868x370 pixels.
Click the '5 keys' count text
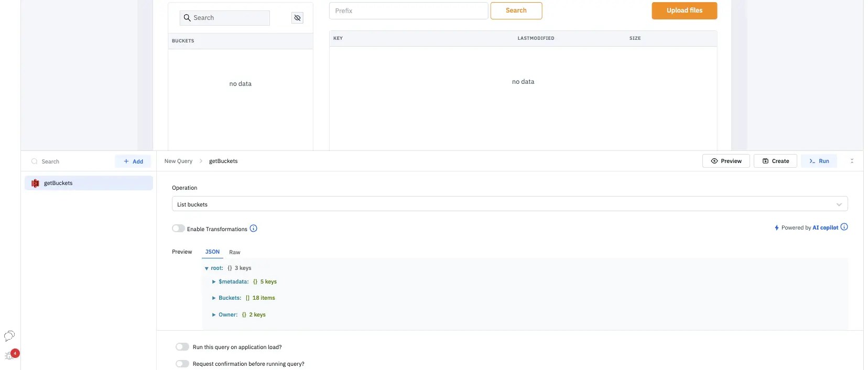268,282
